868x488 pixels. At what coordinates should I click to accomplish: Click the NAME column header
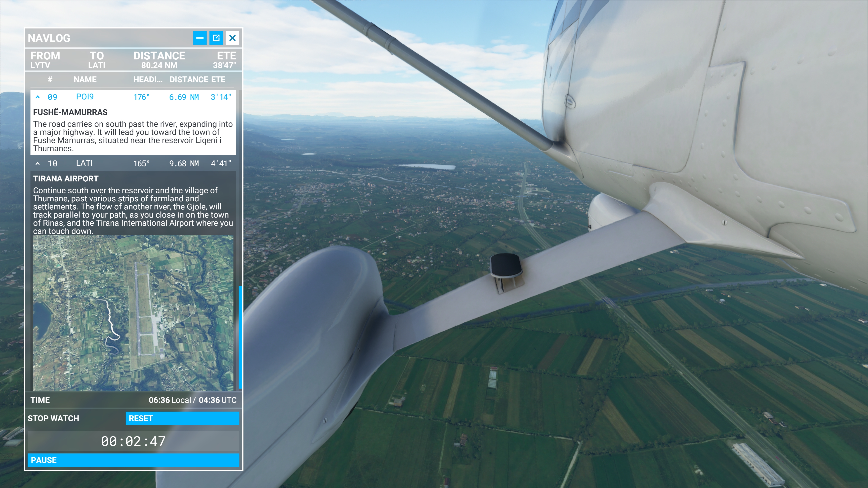pos(85,79)
